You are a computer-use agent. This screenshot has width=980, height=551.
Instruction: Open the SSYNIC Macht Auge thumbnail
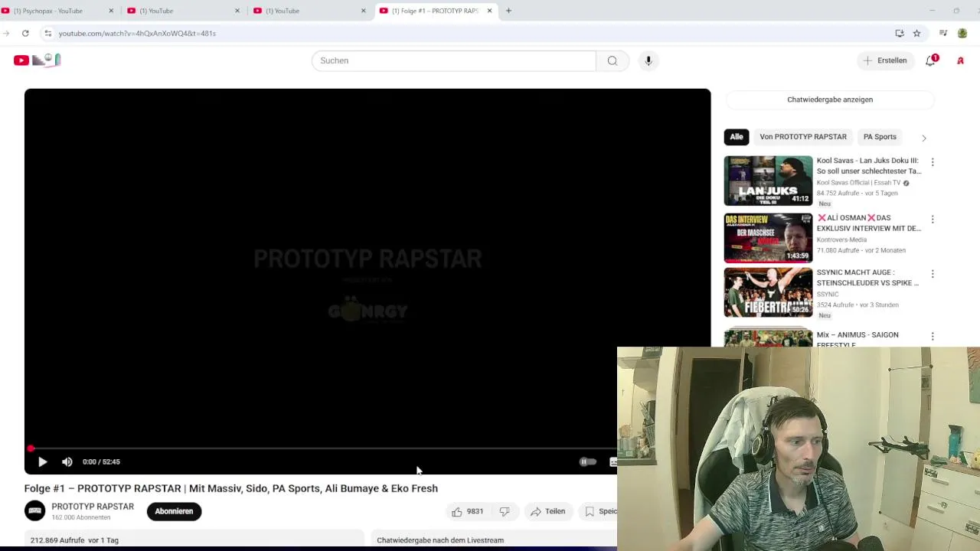769,292
